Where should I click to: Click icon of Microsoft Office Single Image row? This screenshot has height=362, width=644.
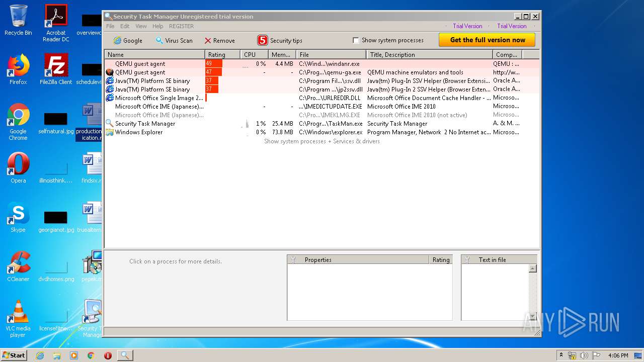tap(110, 98)
